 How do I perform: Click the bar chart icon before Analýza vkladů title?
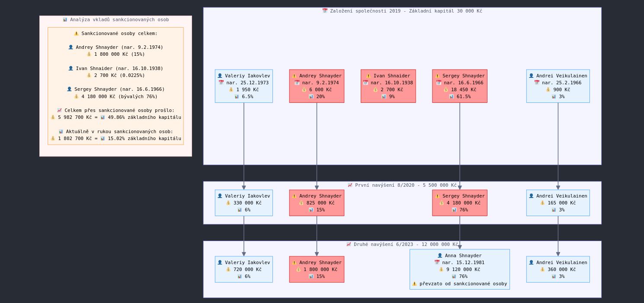[x=65, y=20]
